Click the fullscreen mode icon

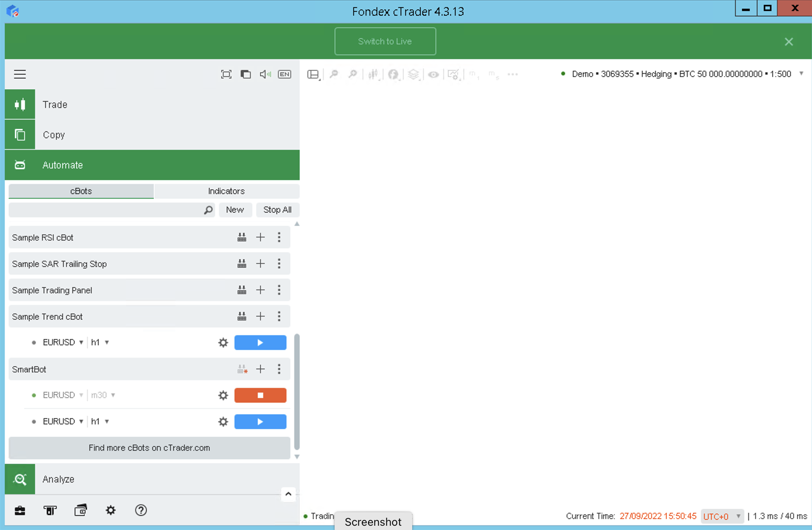pyautogui.click(x=226, y=74)
